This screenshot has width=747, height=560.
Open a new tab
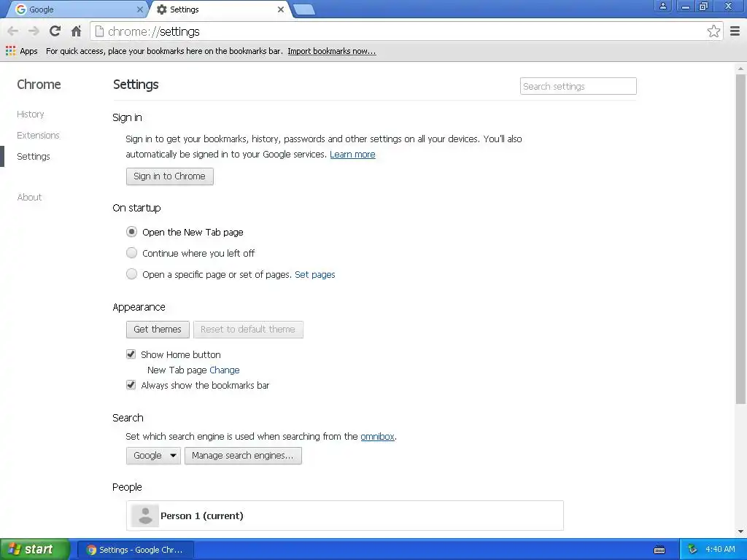click(x=304, y=9)
